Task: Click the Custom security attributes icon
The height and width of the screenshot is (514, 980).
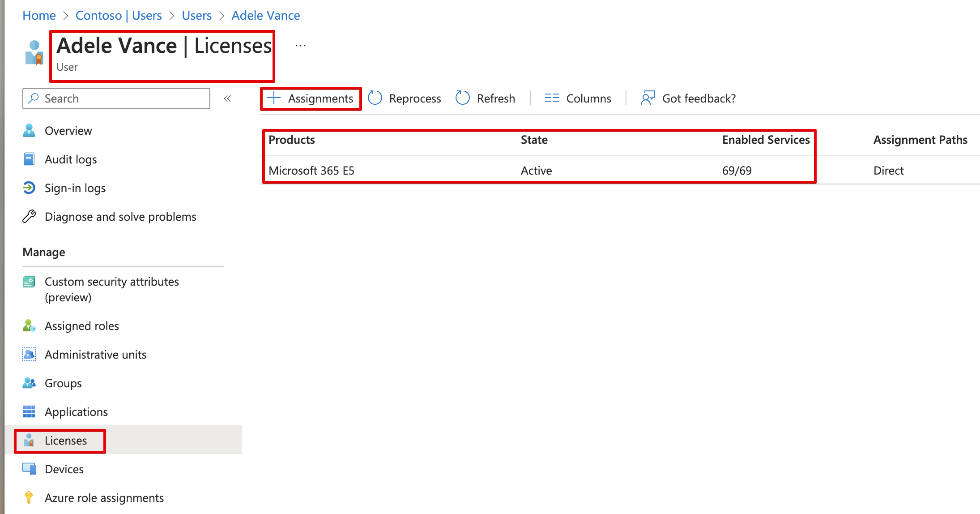Action: point(29,282)
